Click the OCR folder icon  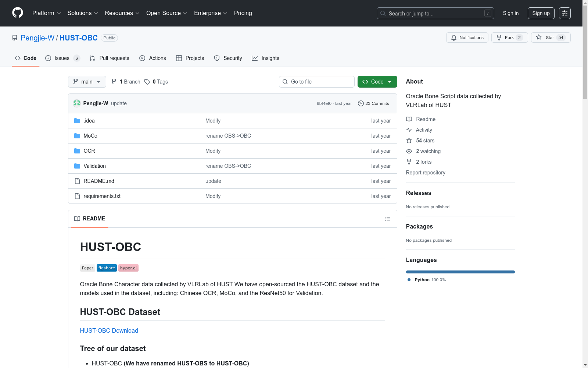77,151
